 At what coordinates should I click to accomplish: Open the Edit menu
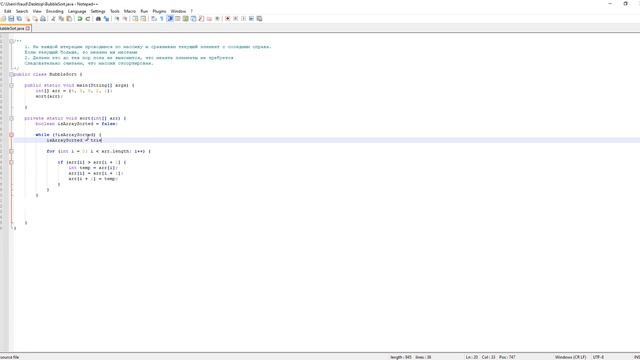(x=7, y=11)
